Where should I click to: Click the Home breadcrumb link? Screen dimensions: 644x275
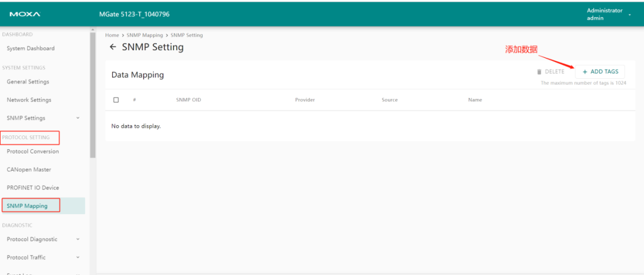(x=112, y=35)
